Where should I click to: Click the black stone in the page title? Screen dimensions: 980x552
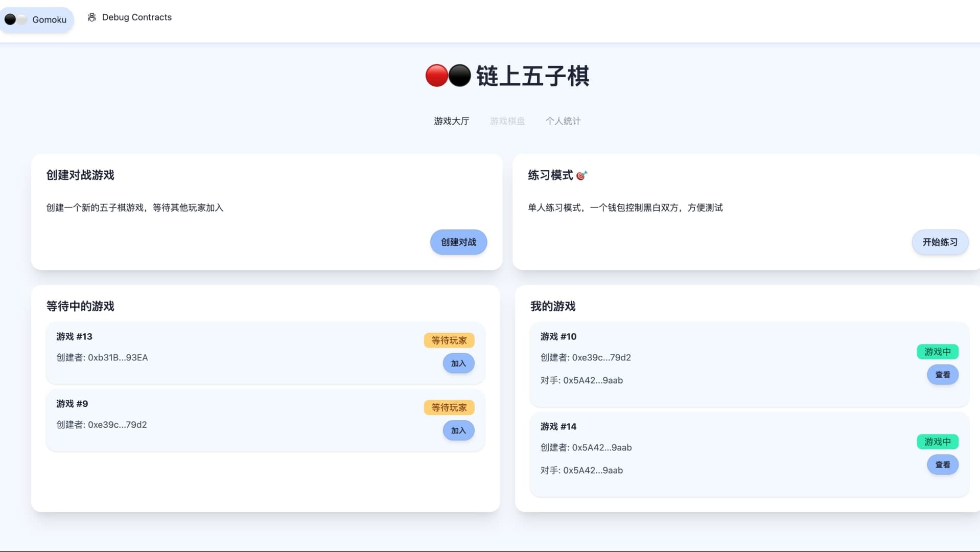[459, 76]
